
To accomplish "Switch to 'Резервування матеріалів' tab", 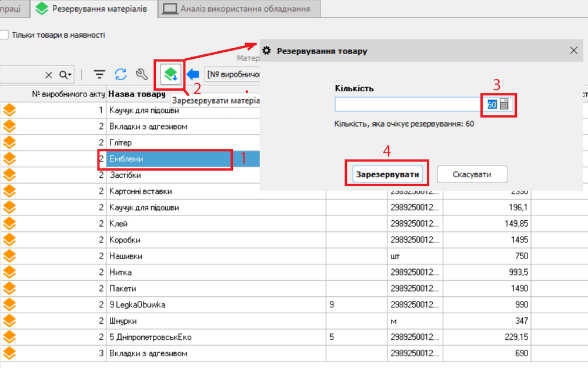I will tap(94, 9).
